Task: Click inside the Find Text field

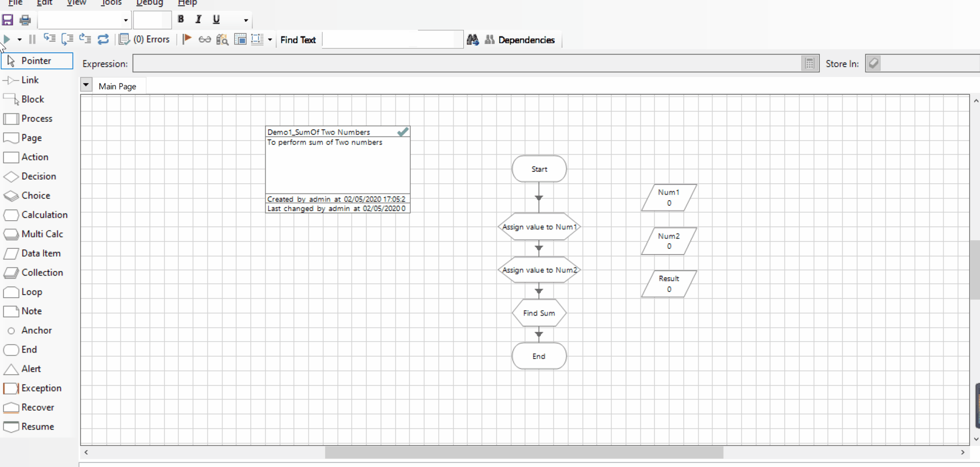Action: [x=392, y=40]
